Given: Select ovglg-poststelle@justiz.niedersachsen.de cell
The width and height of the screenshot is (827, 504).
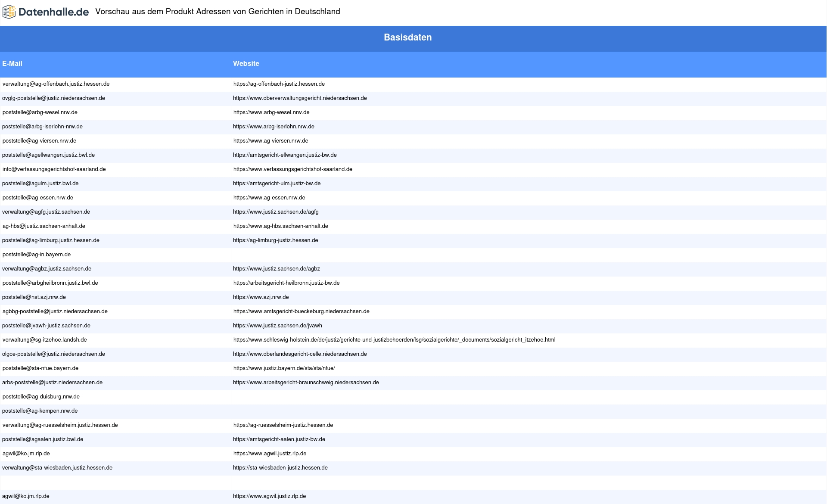Looking at the screenshot, I should [53, 98].
